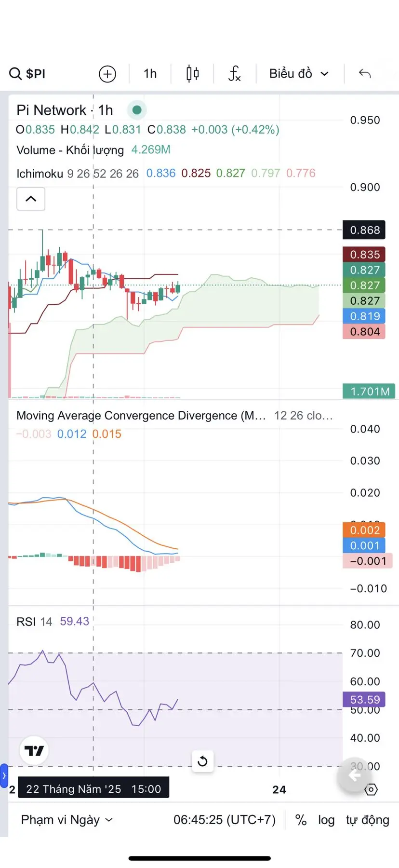Screen dimensions: 399x868
Task: Toggle tự động auto scale
Action: 368,820
